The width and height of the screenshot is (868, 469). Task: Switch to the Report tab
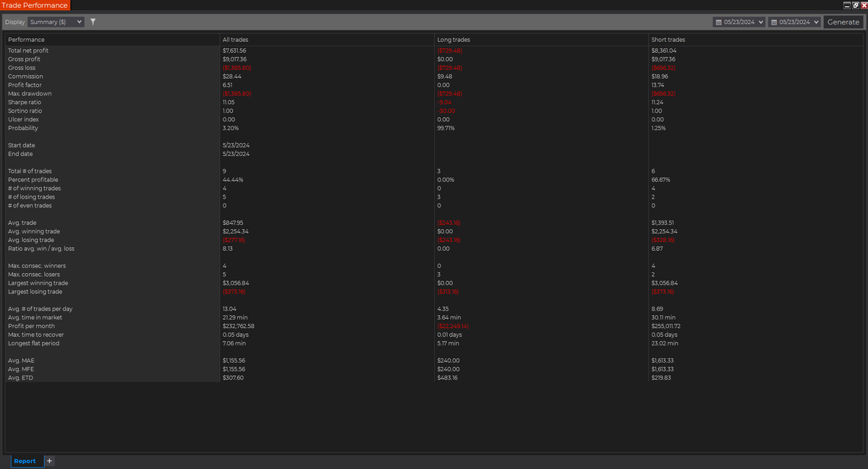click(25, 461)
